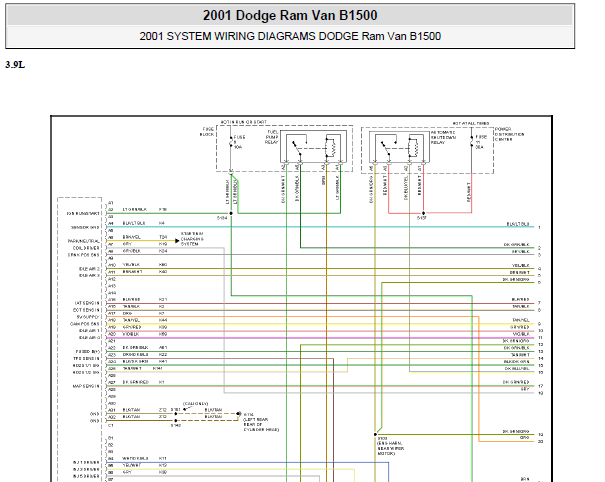Click the "HOT IN RUN OR START" note
The height and width of the screenshot is (482, 605).
[x=243, y=122]
